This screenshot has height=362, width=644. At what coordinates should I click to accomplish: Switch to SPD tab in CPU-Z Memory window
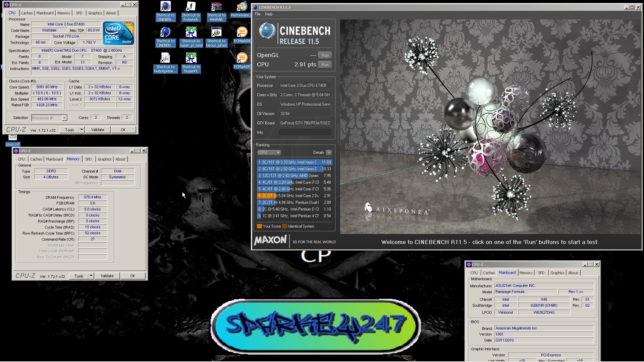pos(89,159)
